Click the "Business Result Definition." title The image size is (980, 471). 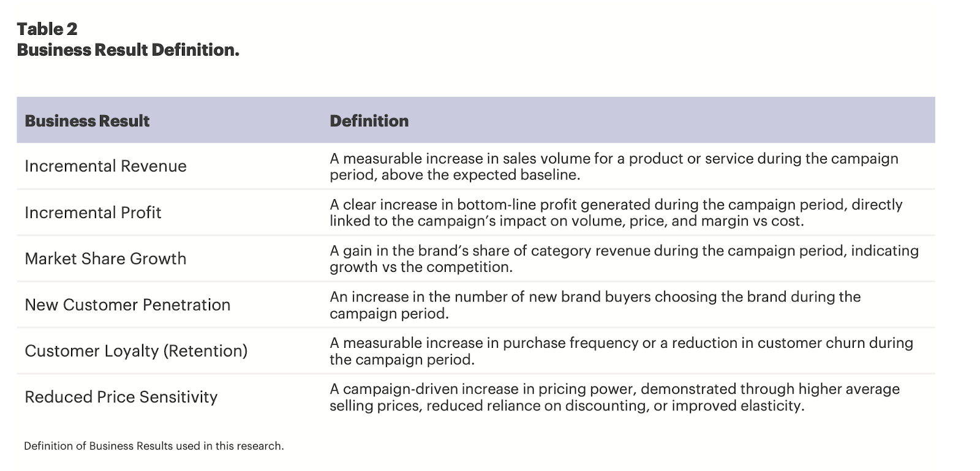[x=128, y=50]
